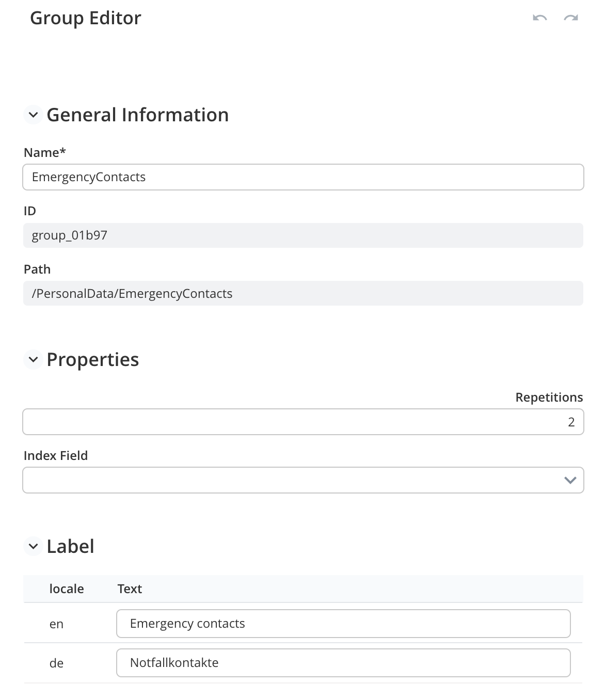Collapse the General Information section chevron

tap(33, 115)
